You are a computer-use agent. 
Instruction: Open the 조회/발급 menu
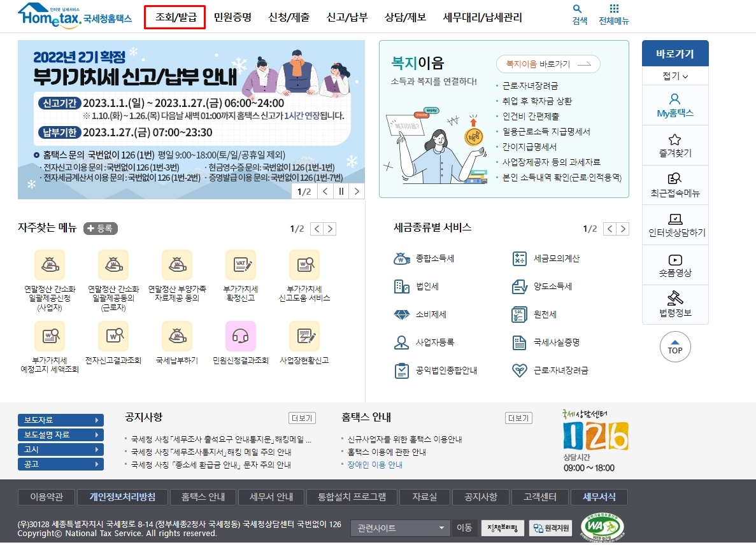coord(175,17)
